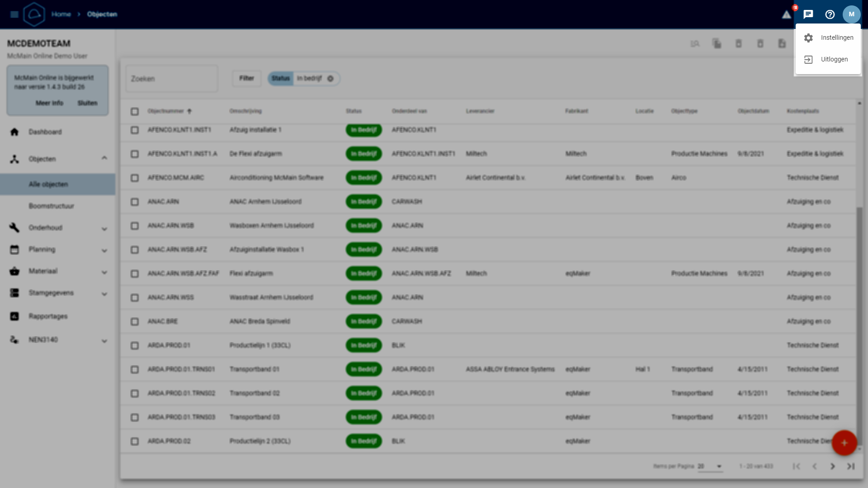Click the Filter button
868x488 pixels.
(246, 79)
